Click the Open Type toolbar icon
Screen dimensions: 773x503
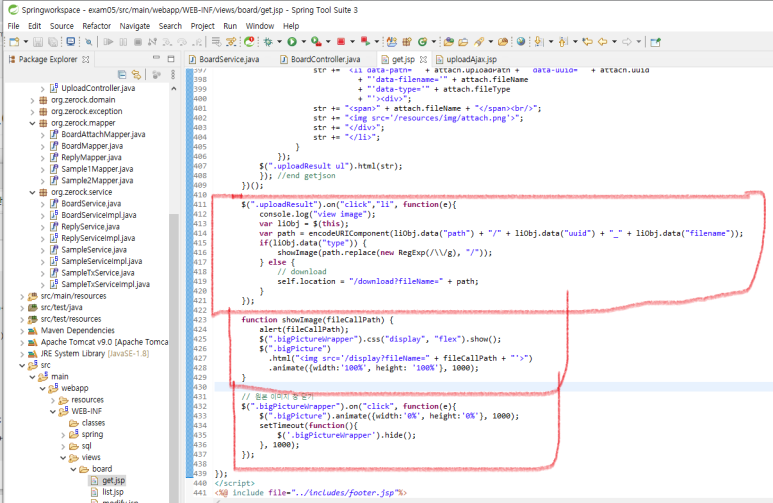(449, 42)
